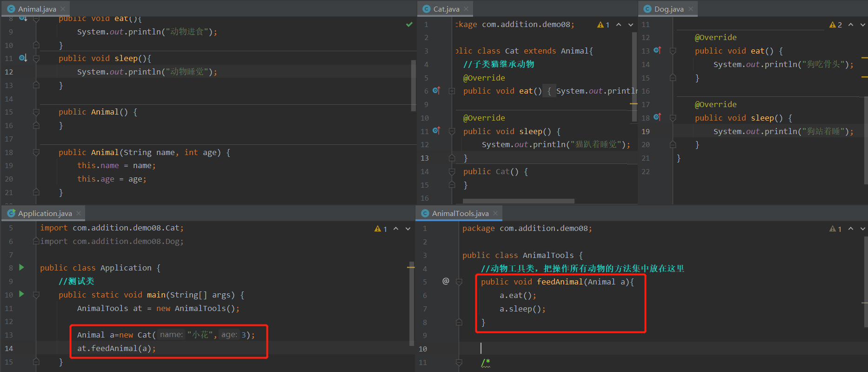The width and height of the screenshot is (868, 372).
Task: Collapse sleep() method fold in Animal.java
Action: click(36, 59)
